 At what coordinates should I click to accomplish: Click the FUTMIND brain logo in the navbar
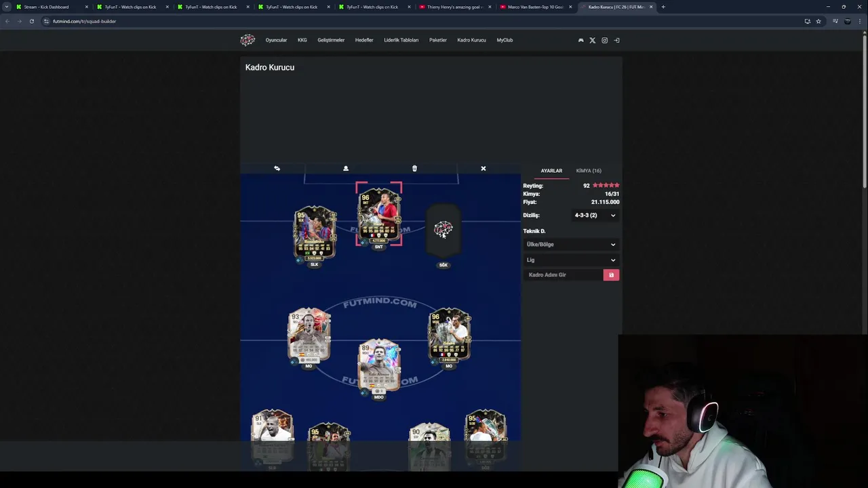click(248, 40)
